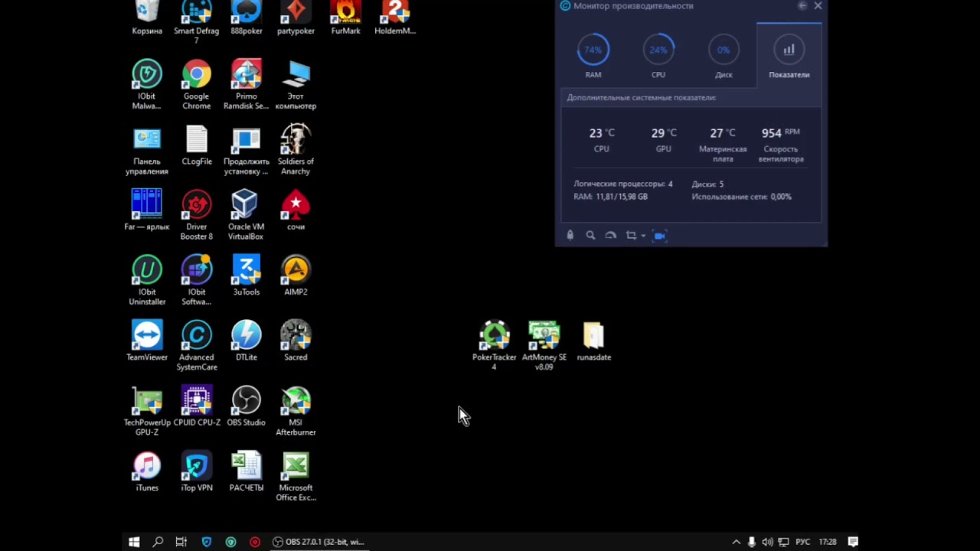The height and width of the screenshot is (551, 980).
Task: Select the 3uTools desktop icon
Action: click(247, 275)
